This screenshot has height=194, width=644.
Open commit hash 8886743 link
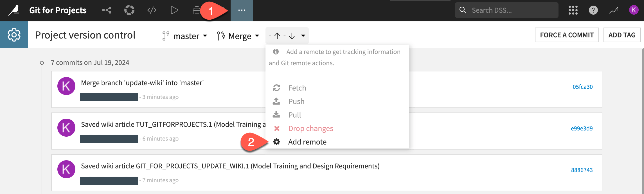[x=582, y=170]
